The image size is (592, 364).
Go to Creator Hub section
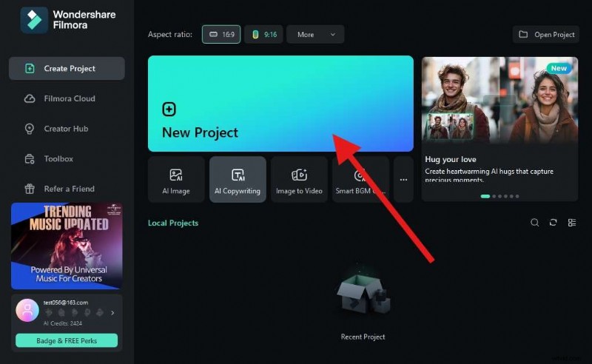(67, 129)
